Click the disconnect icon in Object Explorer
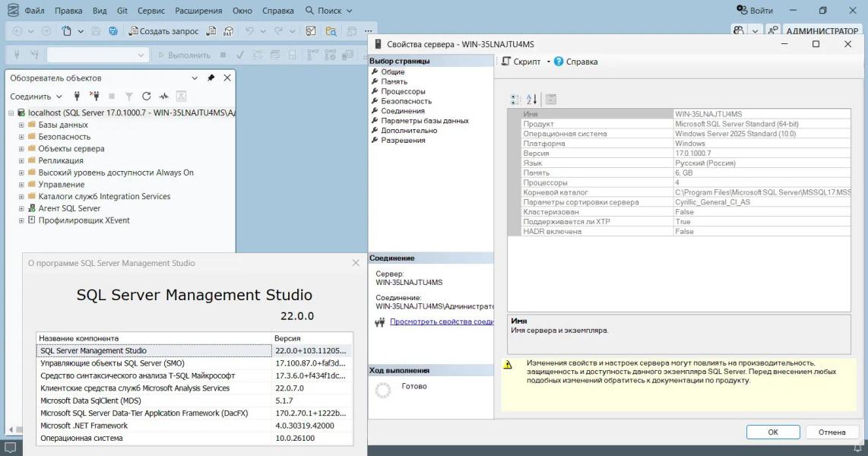868x456 pixels. coord(94,97)
